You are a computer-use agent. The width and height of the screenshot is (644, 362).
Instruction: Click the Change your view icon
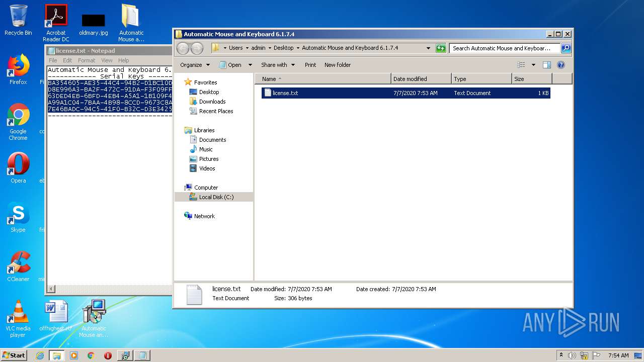[x=521, y=65]
